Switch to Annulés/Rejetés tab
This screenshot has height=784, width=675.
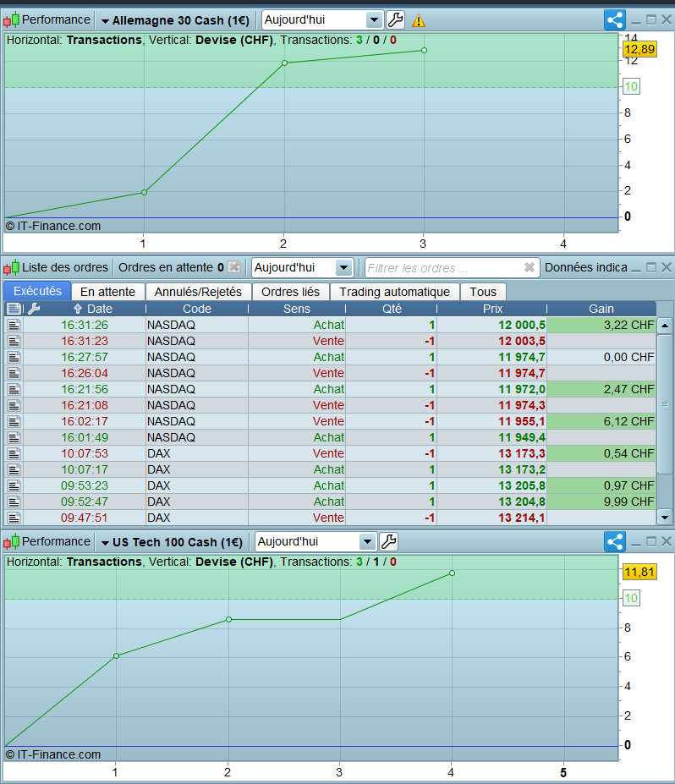pos(198,292)
